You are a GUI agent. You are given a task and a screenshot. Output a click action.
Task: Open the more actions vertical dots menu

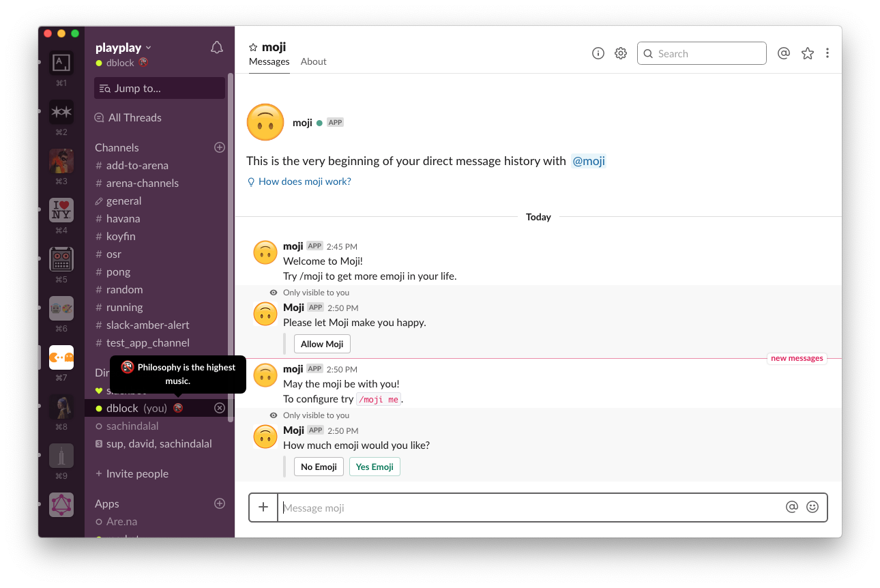coord(827,53)
